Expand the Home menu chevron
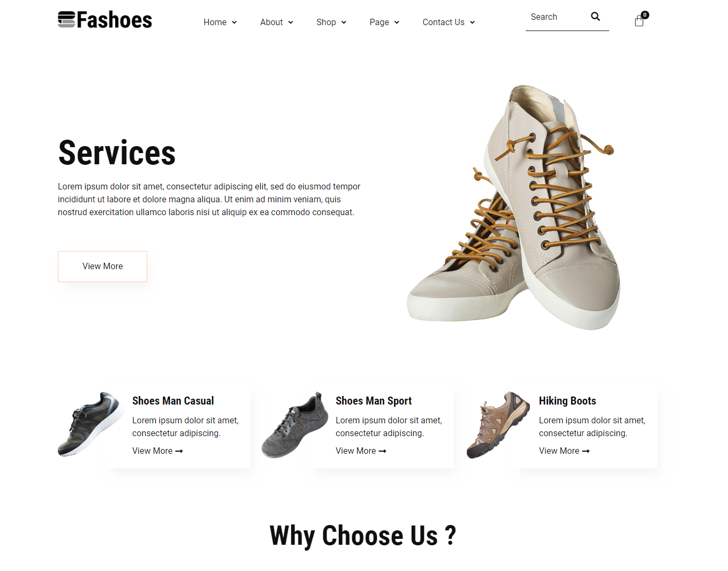The height and width of the screenshot is (571, 728). tap(234, 22)
